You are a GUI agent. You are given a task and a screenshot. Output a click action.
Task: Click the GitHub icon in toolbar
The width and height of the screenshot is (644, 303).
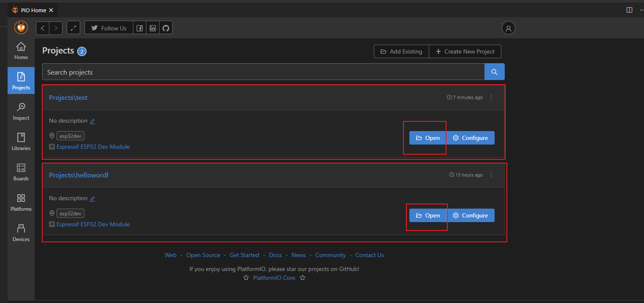pyautogui.click(x=166, y=28)
